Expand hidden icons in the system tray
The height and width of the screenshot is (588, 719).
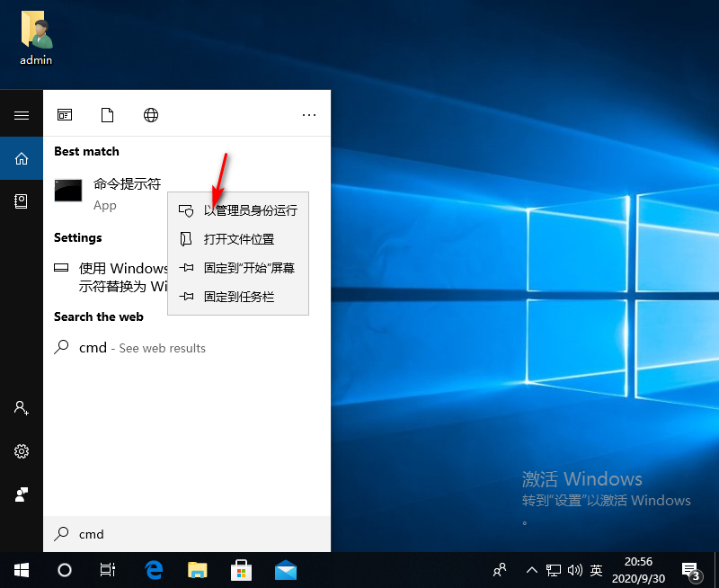[532, 569]
